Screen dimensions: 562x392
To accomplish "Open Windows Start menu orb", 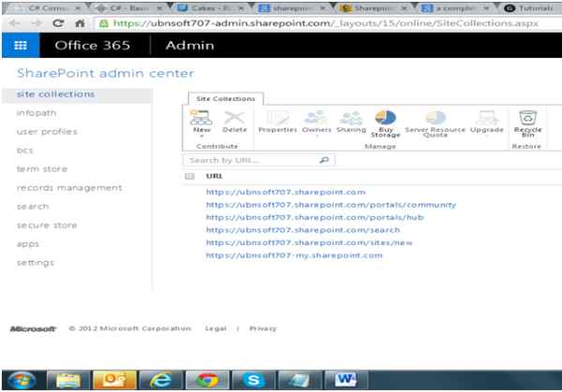I will point(22,380).
